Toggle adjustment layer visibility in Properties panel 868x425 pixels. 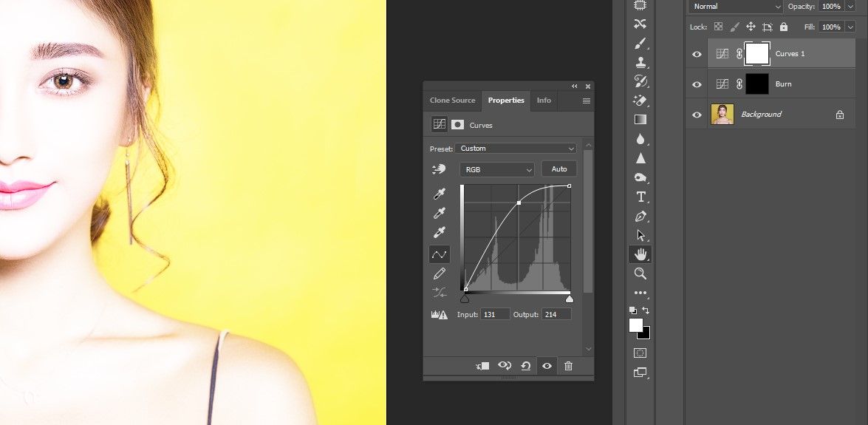click(547, 366)
